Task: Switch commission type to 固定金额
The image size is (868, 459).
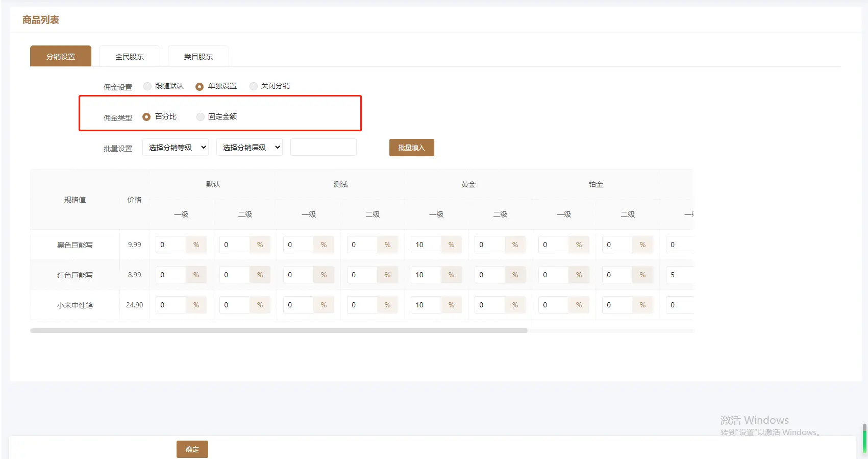Action: click(201, 117)
